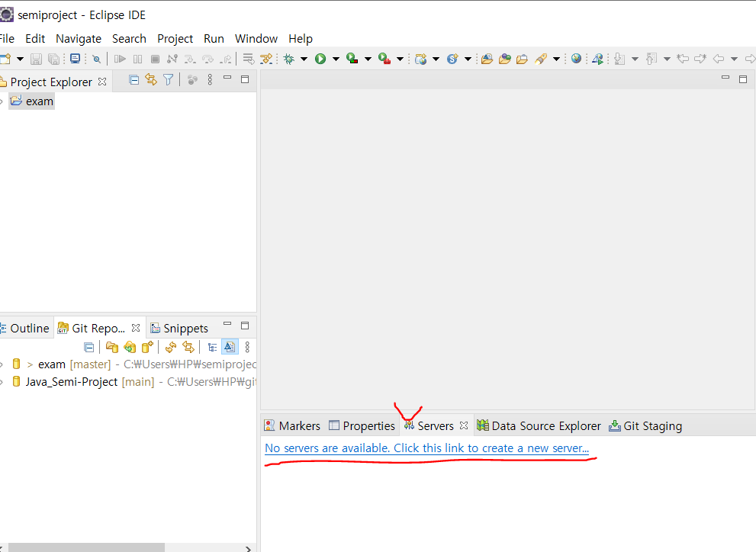The width and height of the screenshot is (756, 552).
Task: Click the Next Annotation icon
Action: 620,59
